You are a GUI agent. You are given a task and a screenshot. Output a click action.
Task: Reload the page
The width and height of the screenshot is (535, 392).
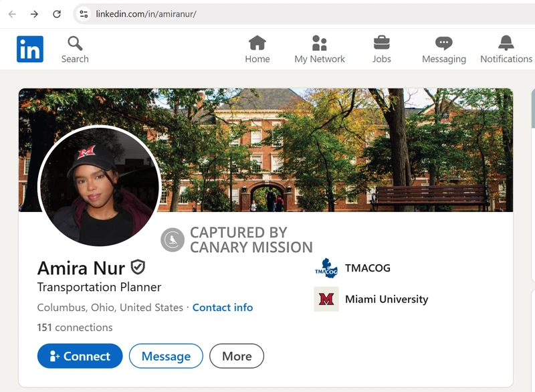click(x=57, y=14)
